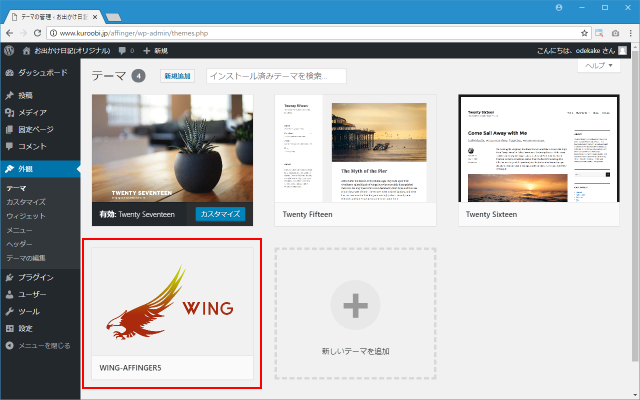Open the comments bubble in admin bar

pos(126,51)
